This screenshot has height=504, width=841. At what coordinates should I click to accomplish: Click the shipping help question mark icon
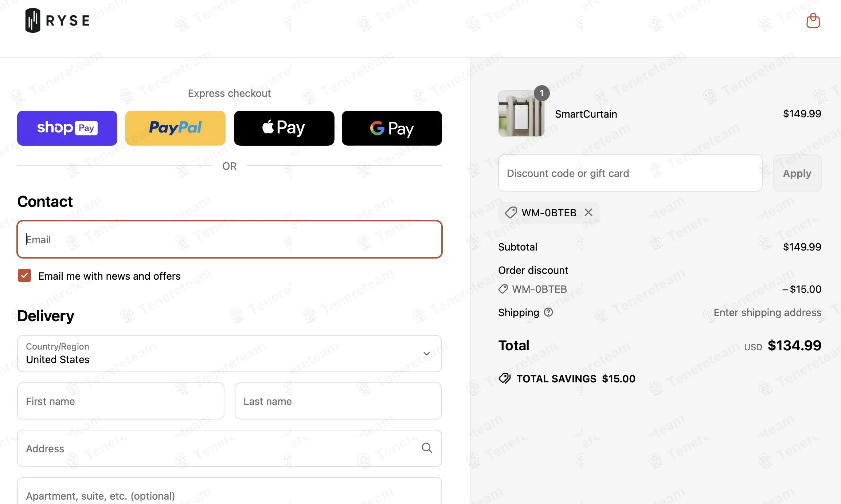(x=548, y=312)
